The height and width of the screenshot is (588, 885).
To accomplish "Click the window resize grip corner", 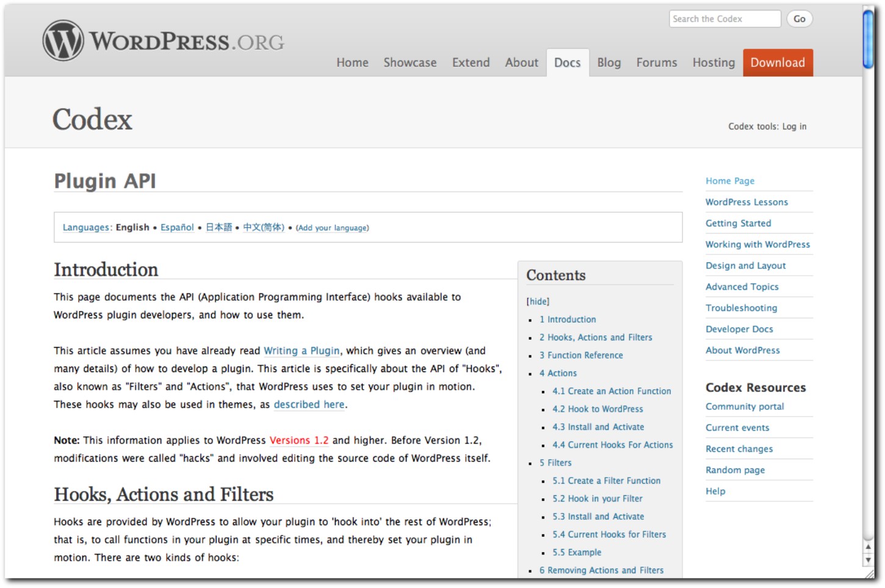I will (x=869, y=573).
